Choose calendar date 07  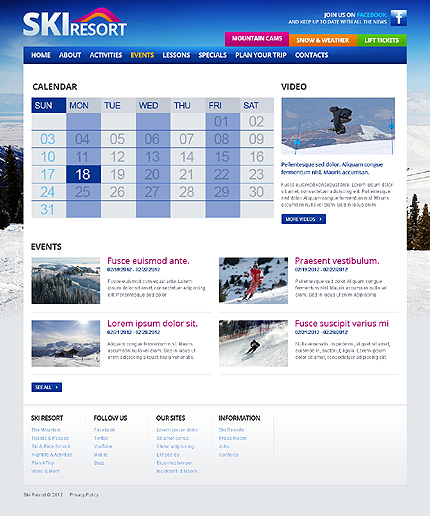pos(187,139)
